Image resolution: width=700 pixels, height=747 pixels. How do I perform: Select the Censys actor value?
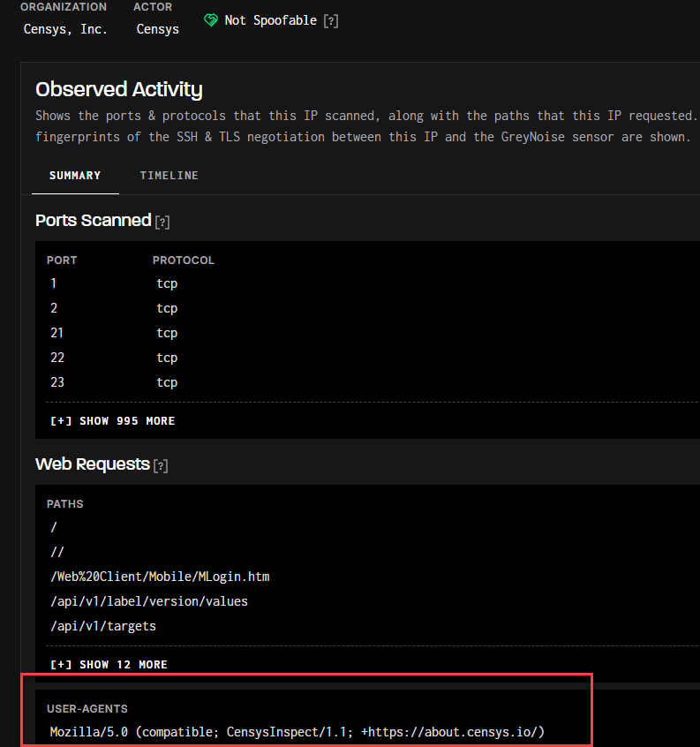click(158, 29)
